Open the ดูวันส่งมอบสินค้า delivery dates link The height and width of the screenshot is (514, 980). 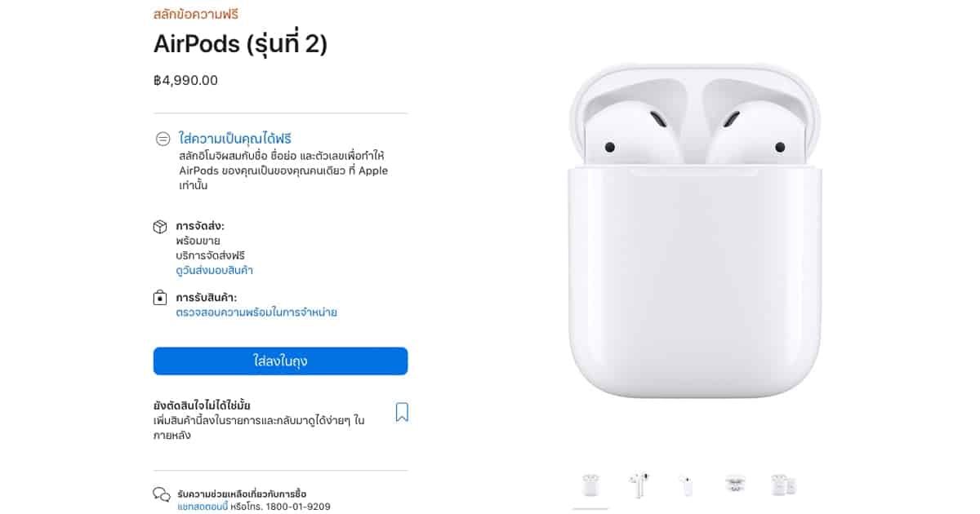(220, 270)
